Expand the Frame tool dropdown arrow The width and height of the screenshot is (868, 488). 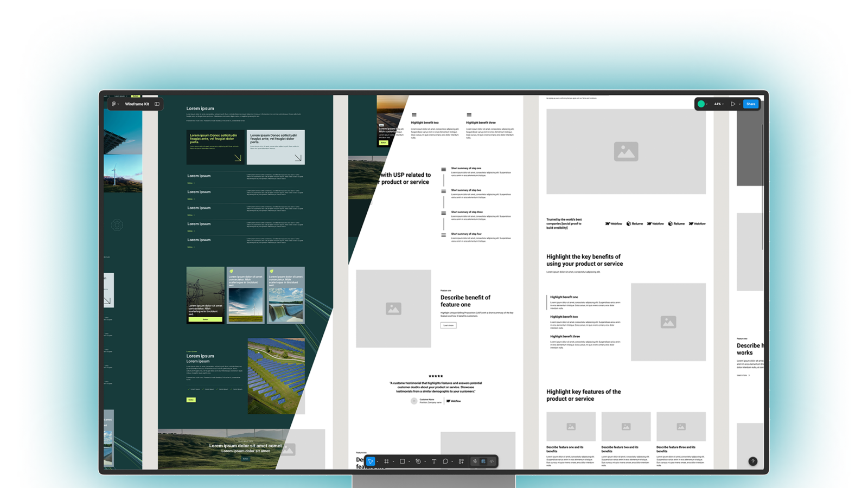[x=393, y=462]
